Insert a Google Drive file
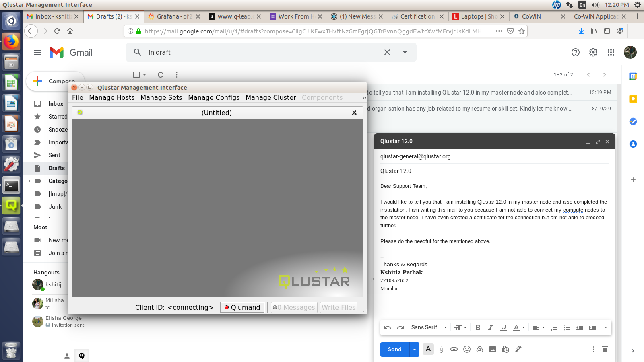 (x=480, y=349)
